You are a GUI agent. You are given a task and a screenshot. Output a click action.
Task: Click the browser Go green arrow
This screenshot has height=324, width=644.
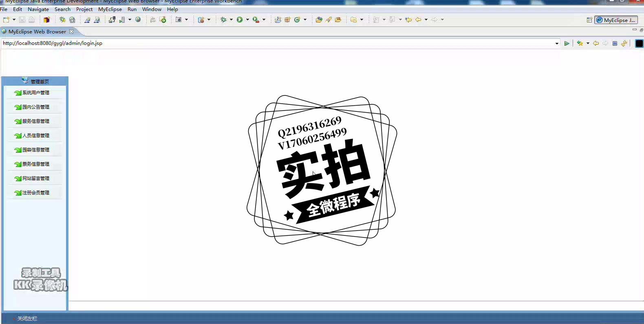tap(567, 43)
